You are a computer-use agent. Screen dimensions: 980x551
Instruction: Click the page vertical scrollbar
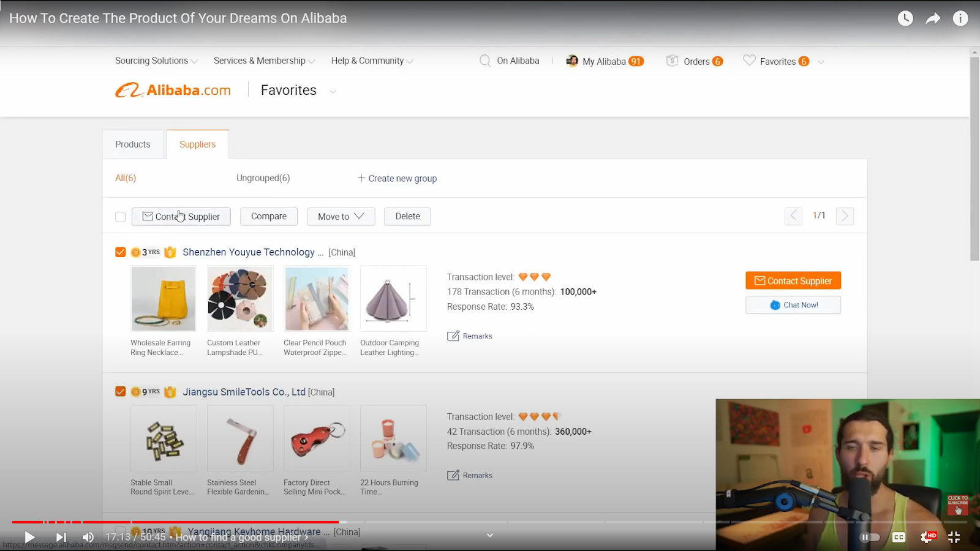click(974, 159)
